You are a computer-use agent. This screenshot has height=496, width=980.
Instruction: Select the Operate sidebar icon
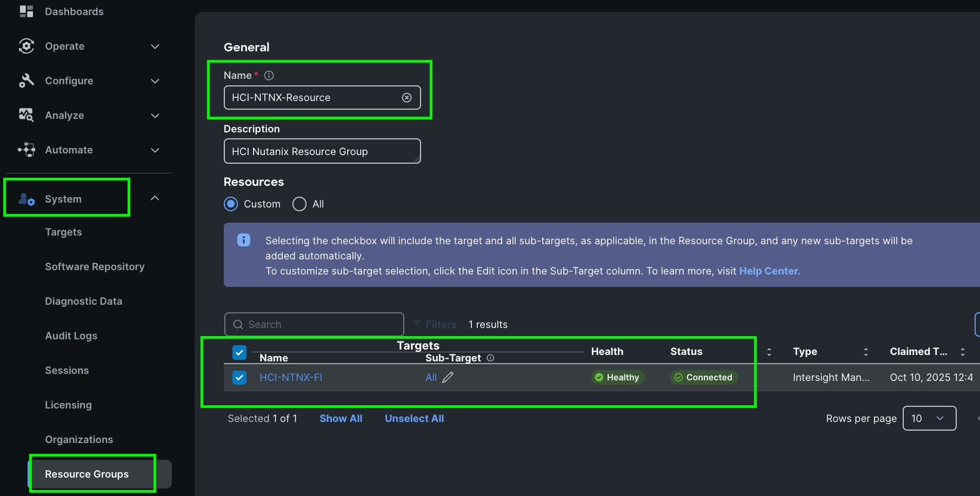pos(25,46)
